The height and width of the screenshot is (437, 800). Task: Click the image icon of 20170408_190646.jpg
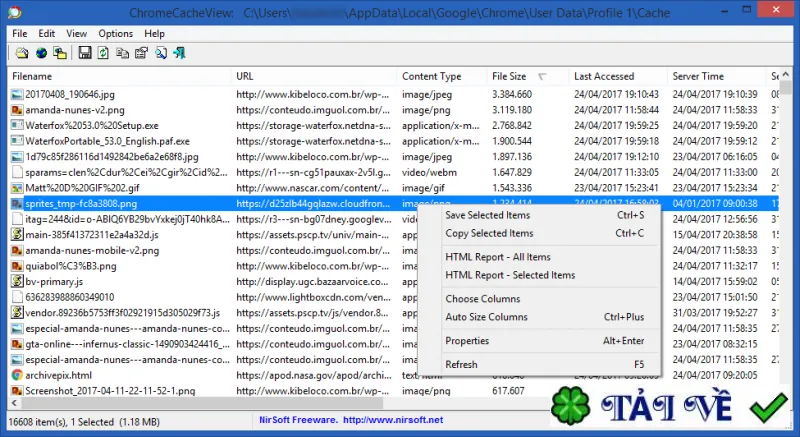point(17,94)
